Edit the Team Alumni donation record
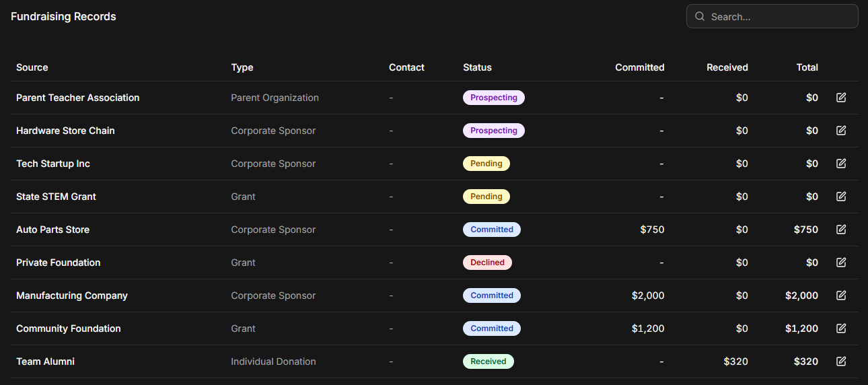 point(840,361)
